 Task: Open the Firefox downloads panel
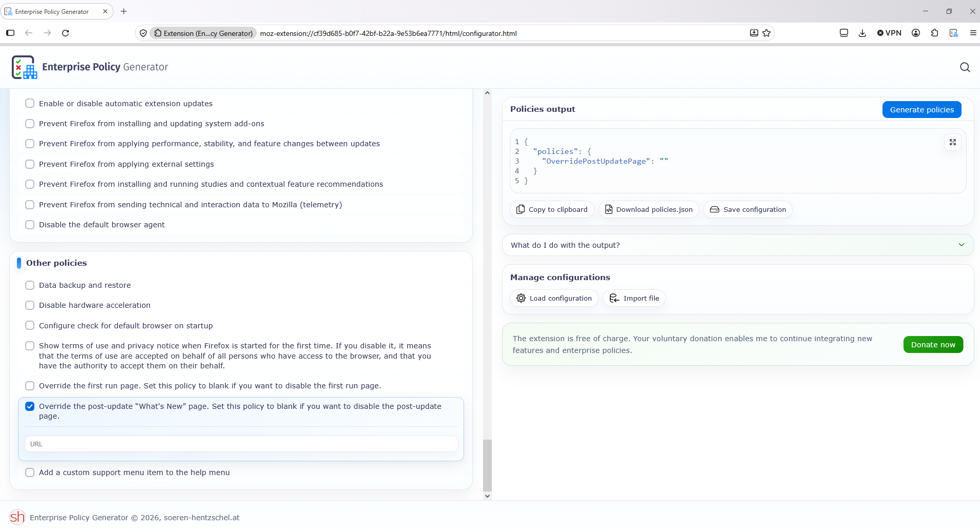(862, 33)
